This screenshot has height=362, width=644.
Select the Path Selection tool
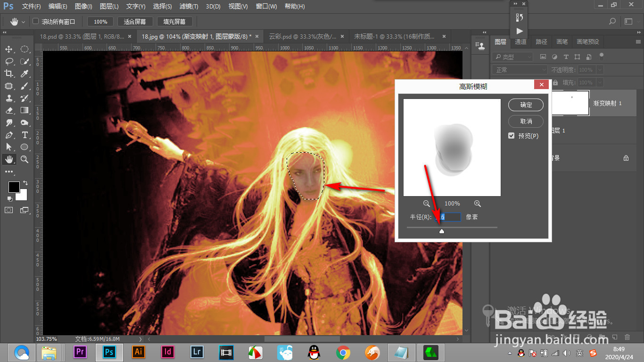point(9,147)
